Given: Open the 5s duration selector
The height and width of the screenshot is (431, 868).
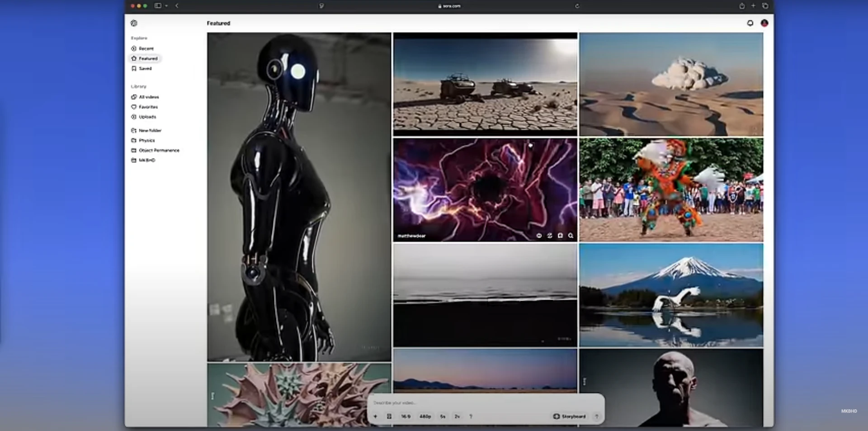Looking at the screenshot, I should click(443, 417).
